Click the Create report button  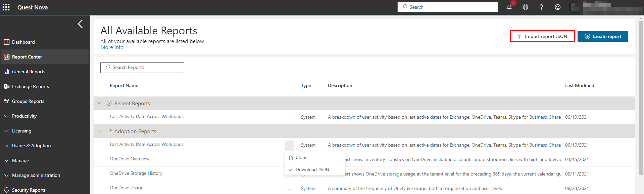tap(603, 36)
